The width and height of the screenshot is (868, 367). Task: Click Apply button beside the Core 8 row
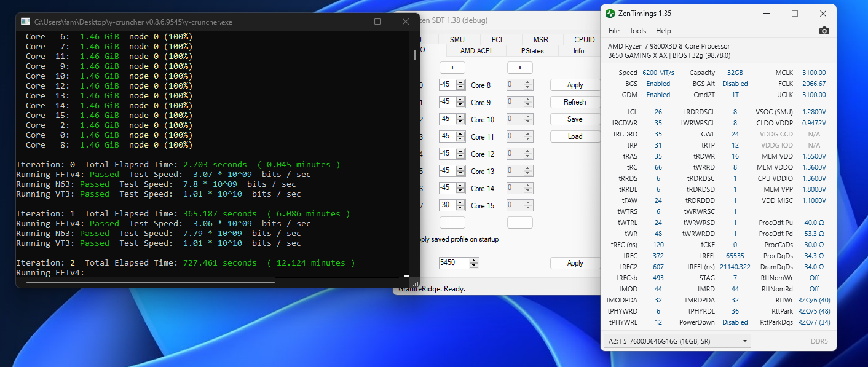[575, 85]
